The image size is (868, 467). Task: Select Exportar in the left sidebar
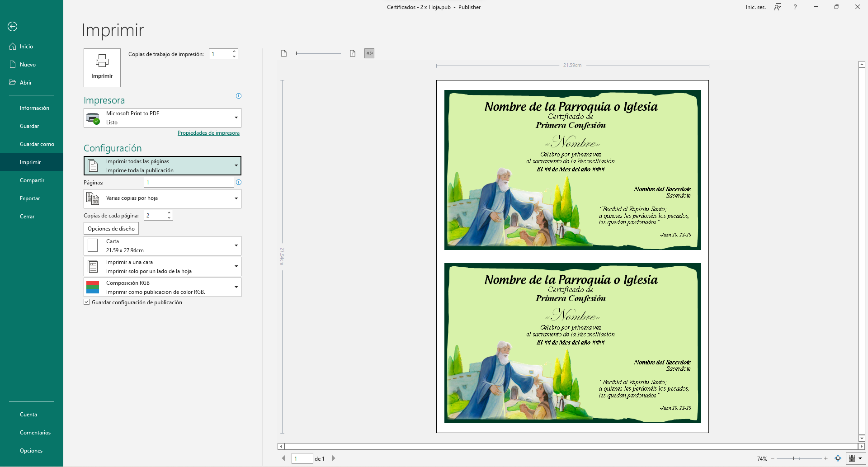30,198
